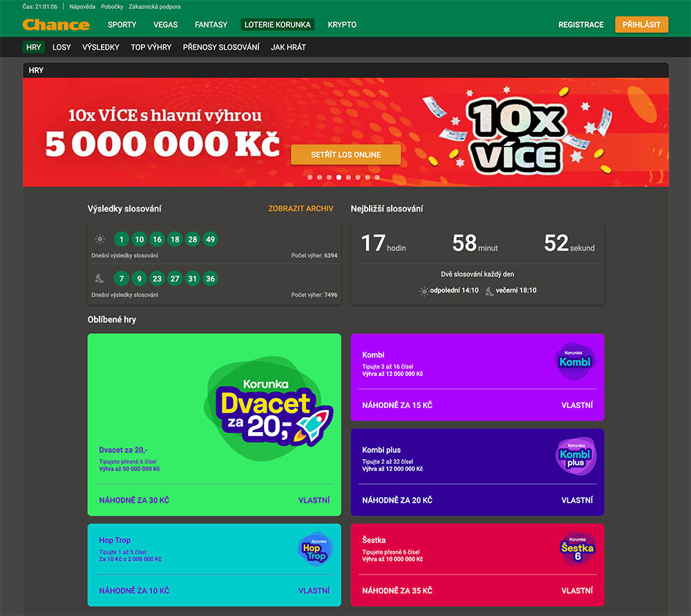The height and width of the screenshot is (616, 691).
Task: Select the green number ball 28
Action: click(193, 239)
